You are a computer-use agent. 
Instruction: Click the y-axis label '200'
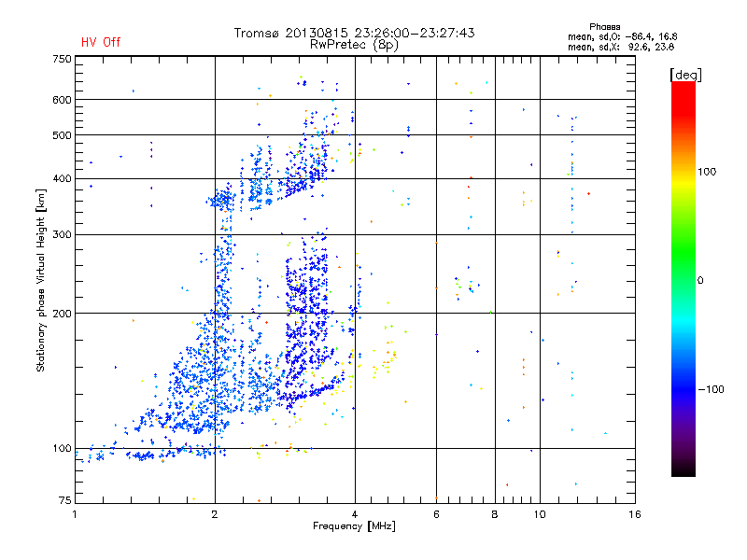pyautogui.click(x=62, y=314)
